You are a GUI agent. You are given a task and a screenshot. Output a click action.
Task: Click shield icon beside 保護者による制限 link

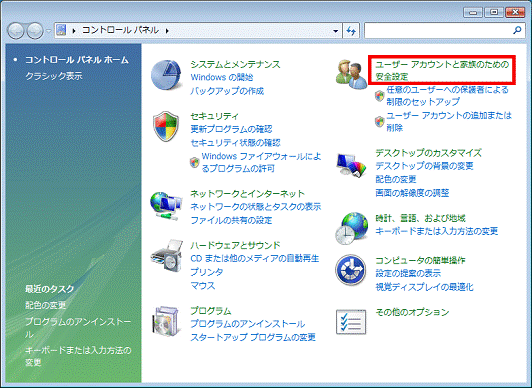tap(380, 96)
